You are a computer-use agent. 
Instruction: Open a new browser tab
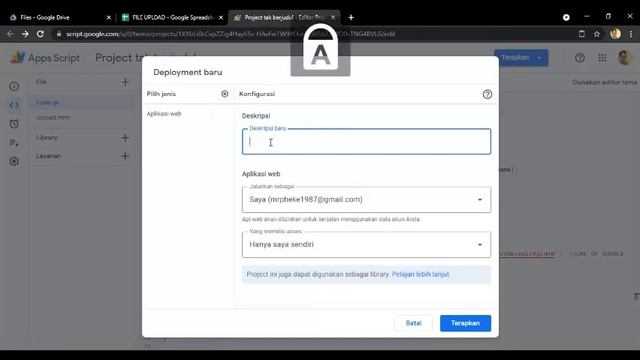click(x=351, y=18)
